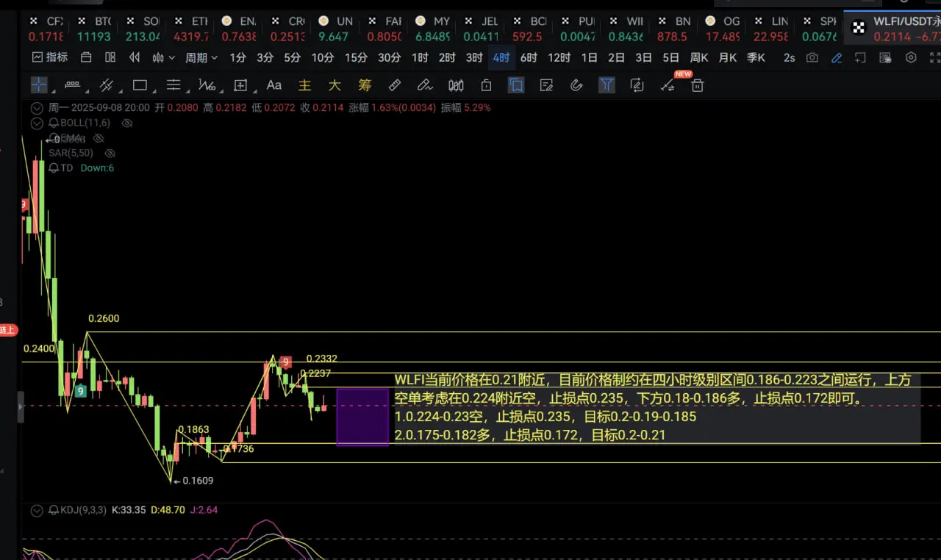Pick the parallel channel line tool
The height and width of the screenshot is (560, 941).
[x=106, y=85]
